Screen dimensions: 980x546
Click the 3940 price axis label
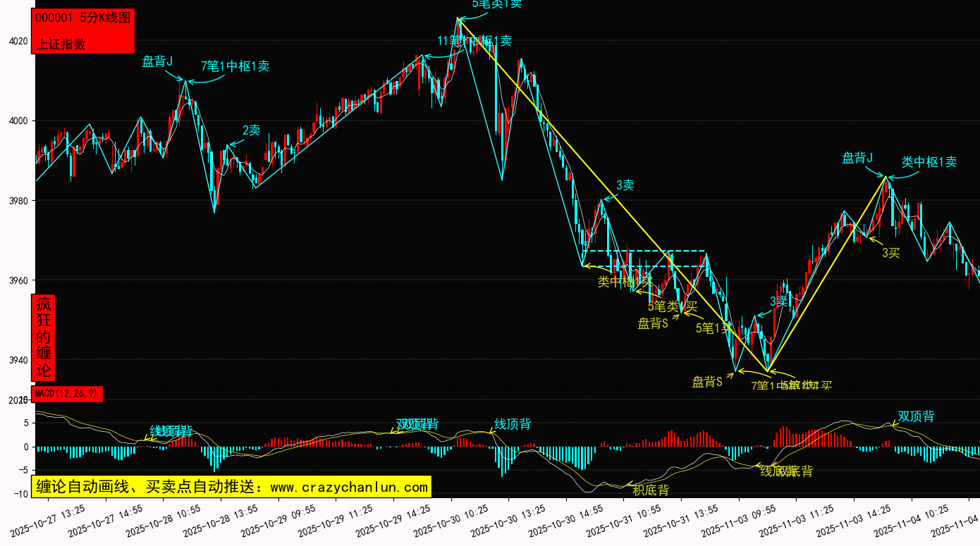tap(18, 360)
